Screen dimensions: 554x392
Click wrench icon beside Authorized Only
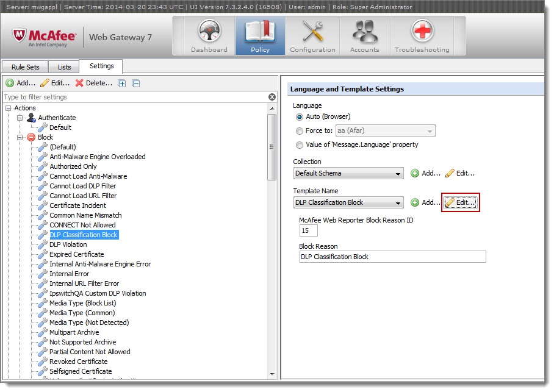43,166
